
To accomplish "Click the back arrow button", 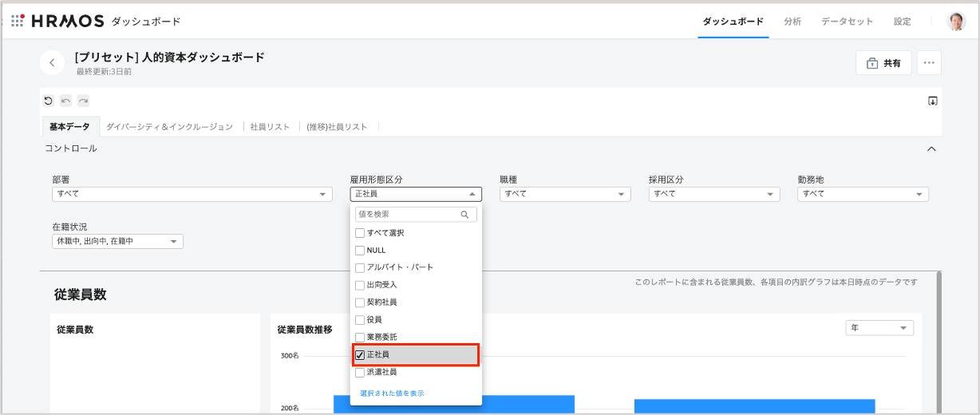I will (x=52, y=62).
